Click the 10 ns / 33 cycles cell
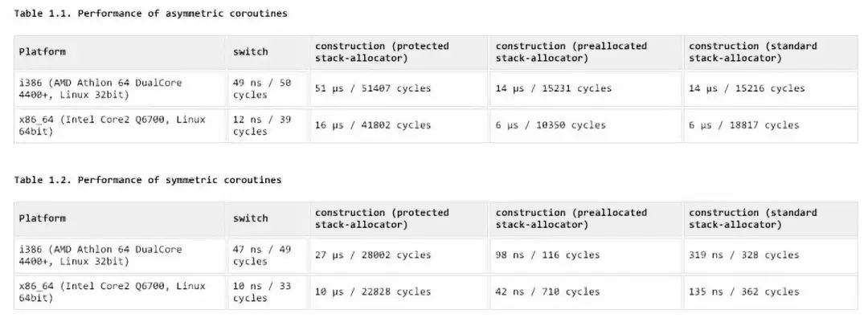Screen dimensions: 868x322 pyautogui.click(x=262, y=292)
